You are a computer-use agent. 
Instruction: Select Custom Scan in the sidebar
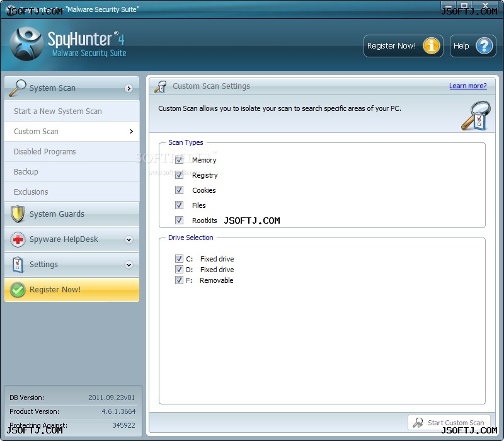click(x=72, y=131)
